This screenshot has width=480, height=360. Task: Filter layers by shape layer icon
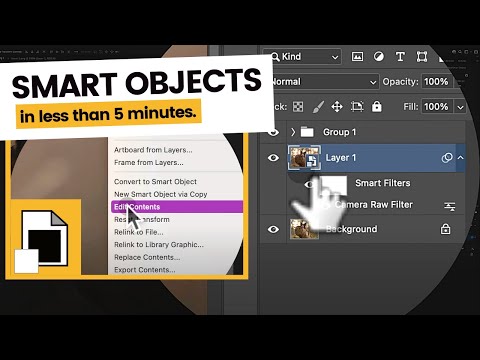[422, 57]
